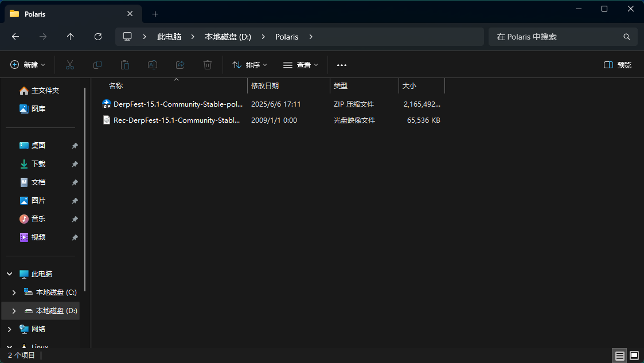The width and height of the screenshot is (644, 363).
Task: Expand the 本地磁盘 (C:) tree node
Action: (x=14, y=292)
